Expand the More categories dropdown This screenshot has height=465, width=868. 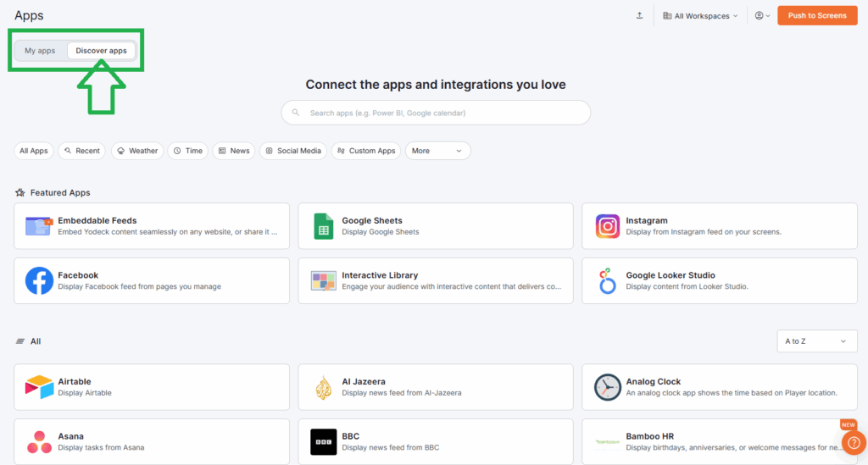tap(437, 151)
